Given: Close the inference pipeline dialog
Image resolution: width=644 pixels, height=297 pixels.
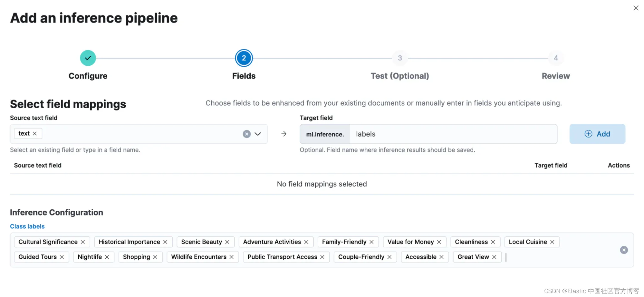Looking at the screenshot, I should 636,8.
